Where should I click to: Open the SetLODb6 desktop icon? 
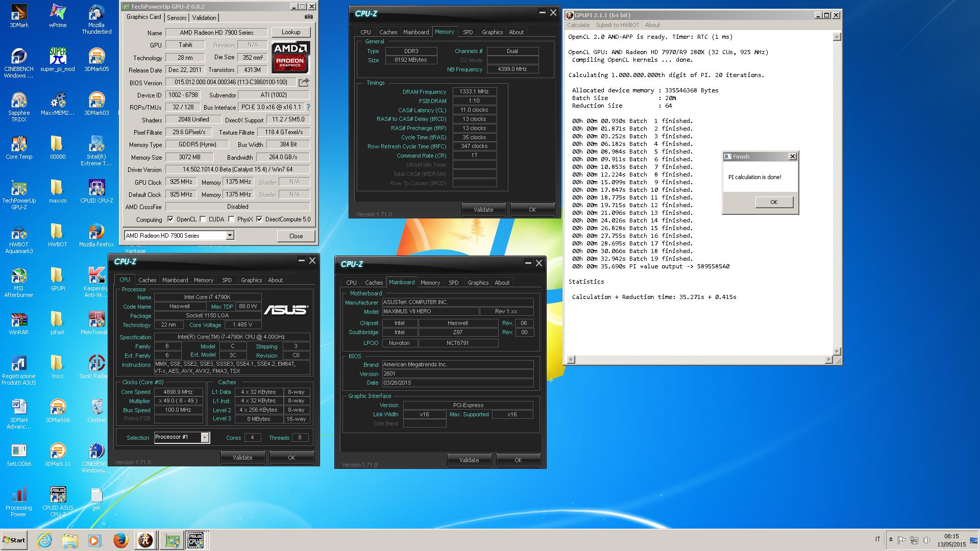point(19,455)
